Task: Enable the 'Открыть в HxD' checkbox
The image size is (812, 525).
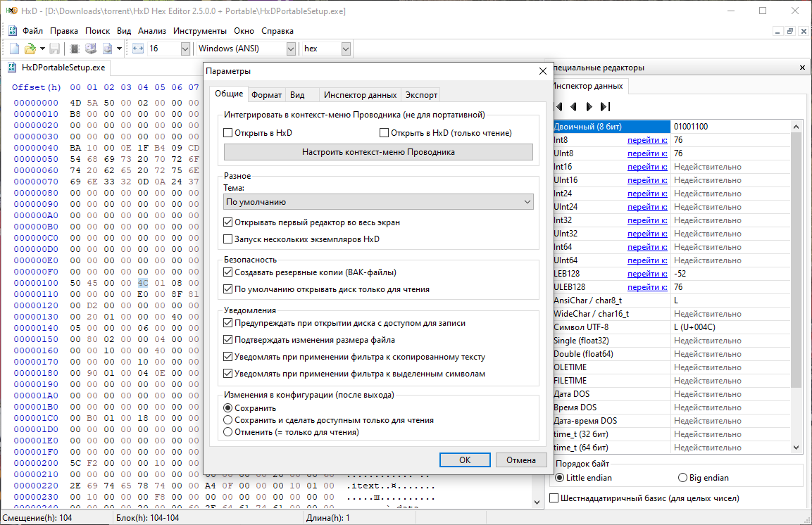Action: pyautogui.click(x=227, y=133)
